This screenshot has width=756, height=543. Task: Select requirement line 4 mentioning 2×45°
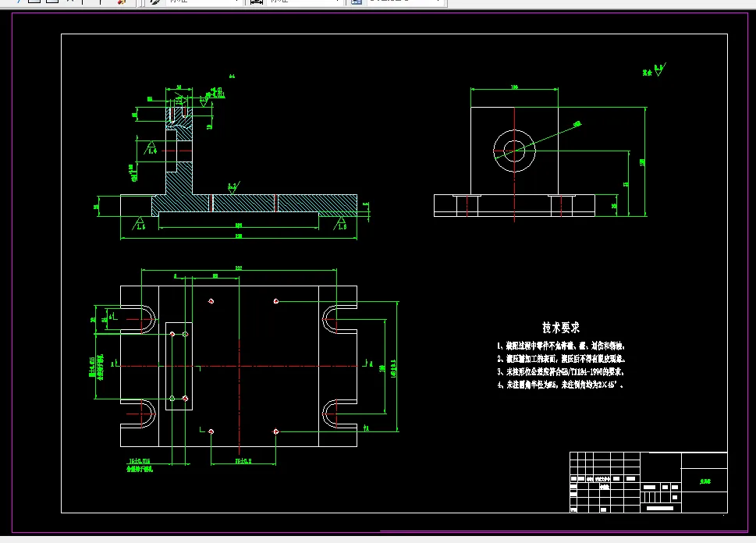click(560, 385)
